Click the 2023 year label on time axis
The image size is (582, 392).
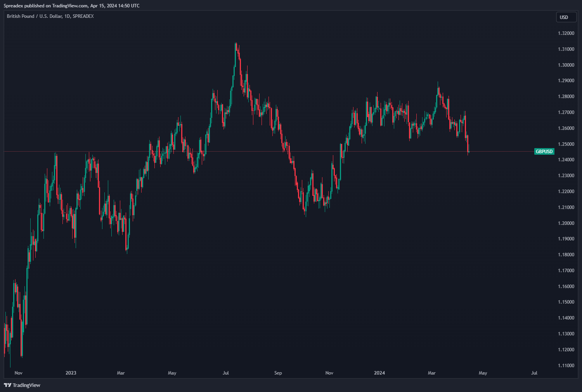click(71, 373)
